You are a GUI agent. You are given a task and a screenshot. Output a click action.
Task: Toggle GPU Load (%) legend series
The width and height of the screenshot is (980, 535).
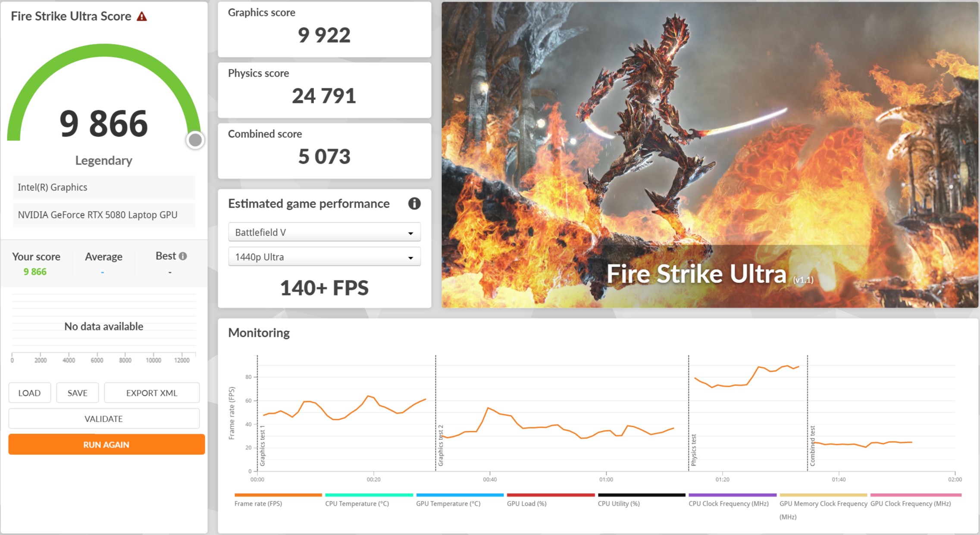526,503
